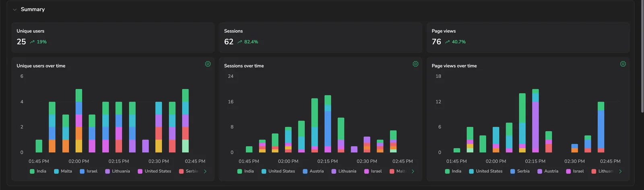Click the Unique users count 25
Image resolution: width=644 pixels, height=190 pixels.
[x=21, y=42]
